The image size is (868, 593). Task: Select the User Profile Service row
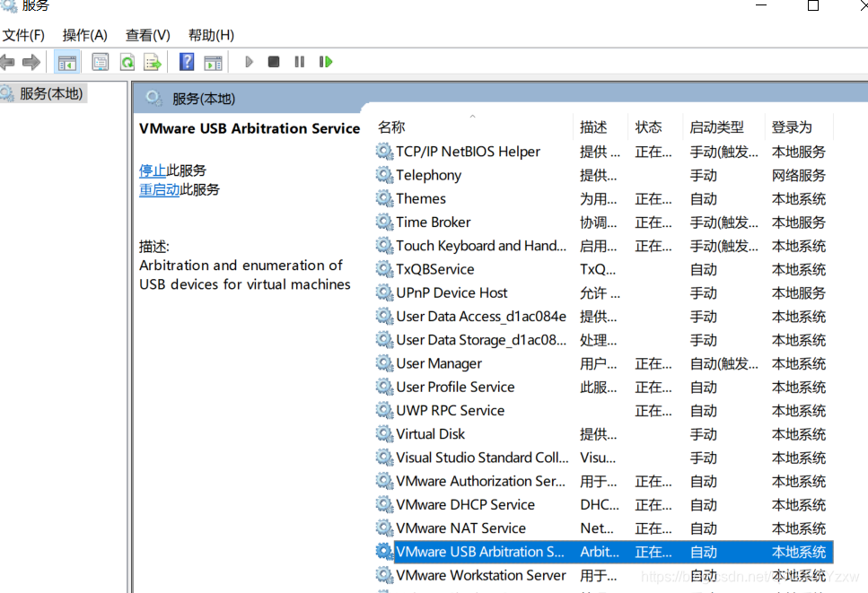603,388
